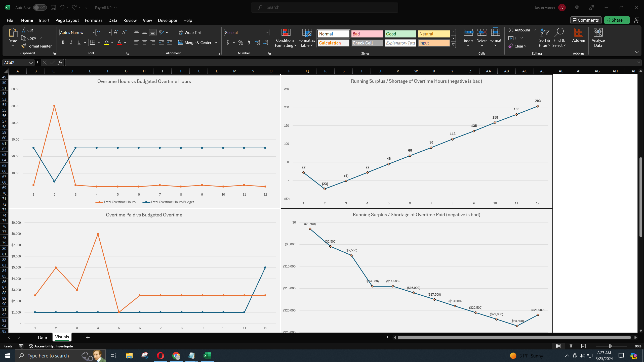The image size is (644, 362).
Task: Click the Undo arrow icon
Action: click(x=62, y=8)
